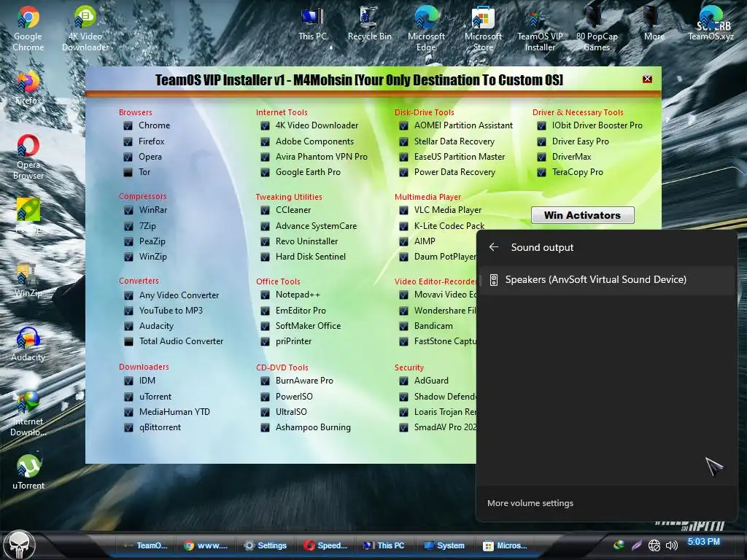Image resolution: width=747 pixels, height=560 pixels.
Task: Open 80 PopCap Games desktop icon
Action: [x=597, y=28]
